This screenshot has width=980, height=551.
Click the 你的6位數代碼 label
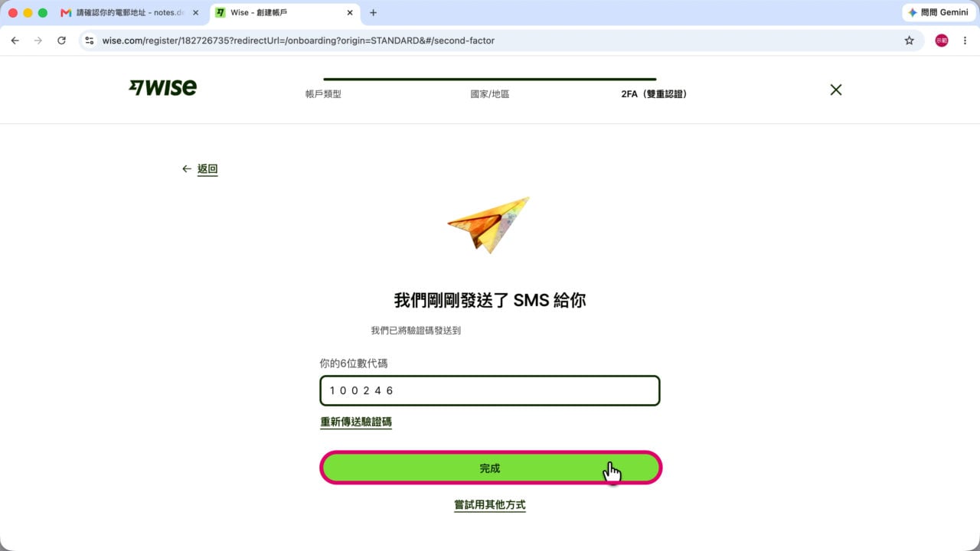pyautogui.click(x=354, y=364)
